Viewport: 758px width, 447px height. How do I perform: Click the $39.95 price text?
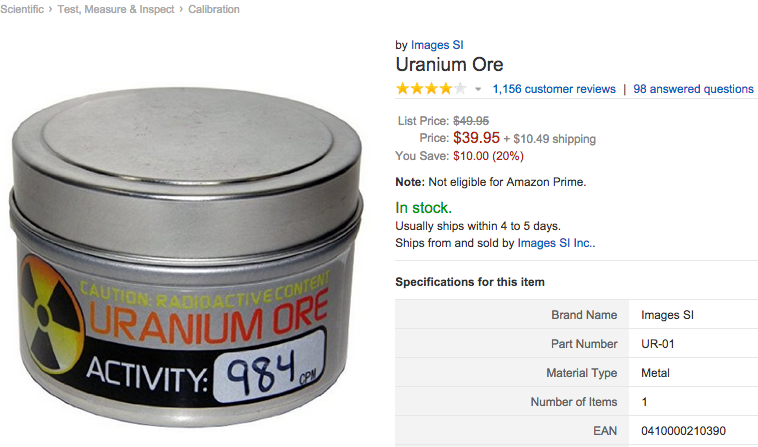point(476,138)
